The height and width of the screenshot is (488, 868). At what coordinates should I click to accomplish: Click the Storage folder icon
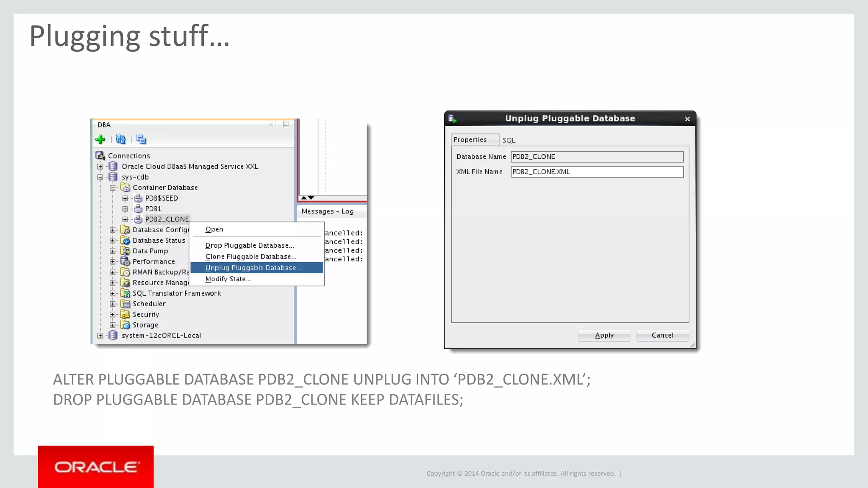click(125, 325)
